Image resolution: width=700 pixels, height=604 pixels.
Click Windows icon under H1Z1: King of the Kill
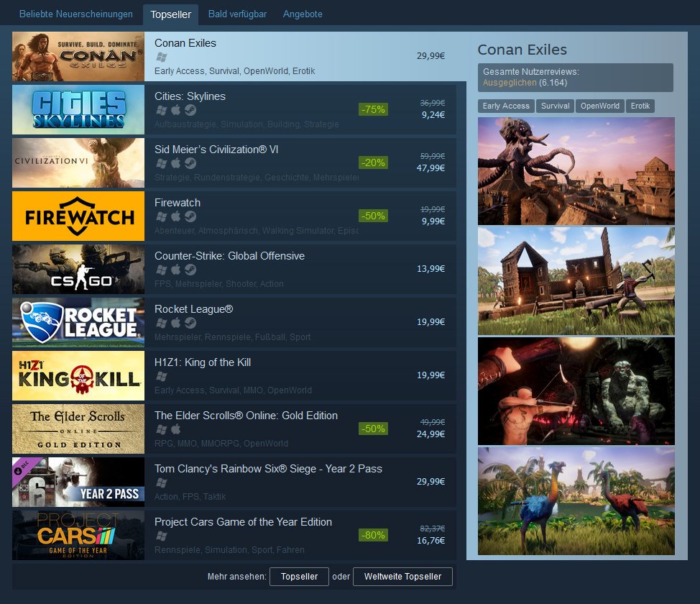pyautogui.click(x=162, y=376)
